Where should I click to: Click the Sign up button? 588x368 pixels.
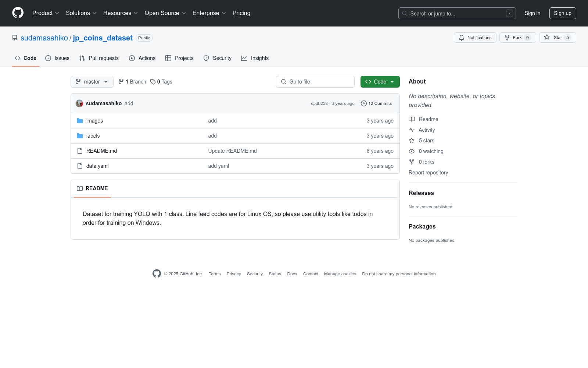pos(563,13)
